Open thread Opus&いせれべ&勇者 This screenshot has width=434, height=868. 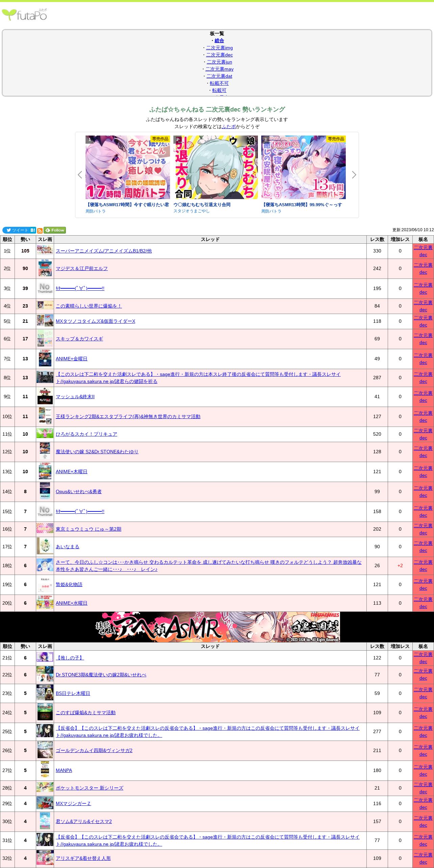point(79,491)
